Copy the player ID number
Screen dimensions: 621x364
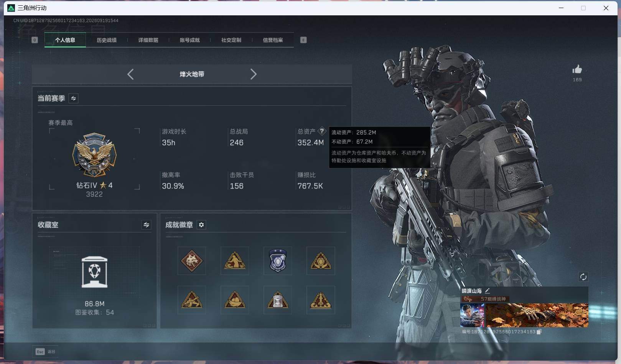pyautogui.click(x=539, y=332)
